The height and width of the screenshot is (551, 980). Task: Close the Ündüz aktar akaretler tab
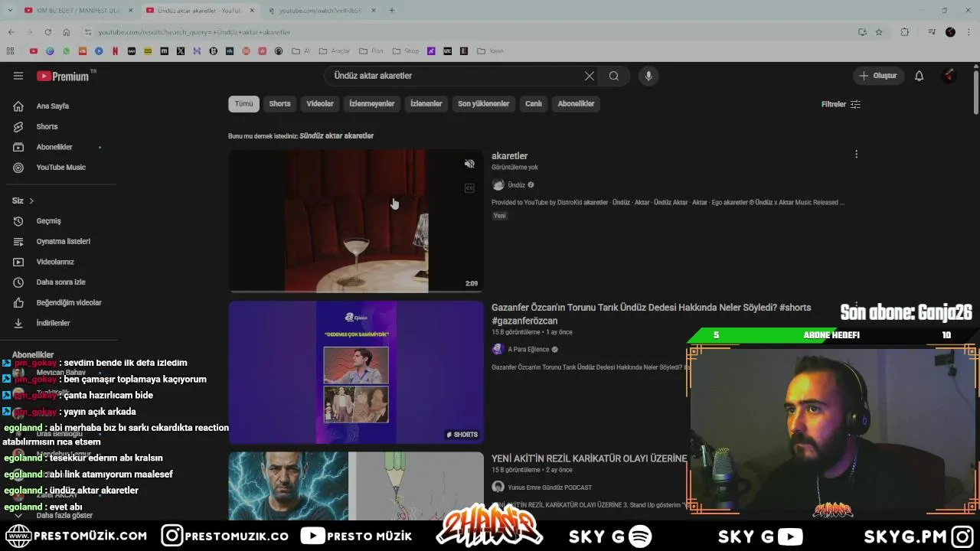[252, 10]
